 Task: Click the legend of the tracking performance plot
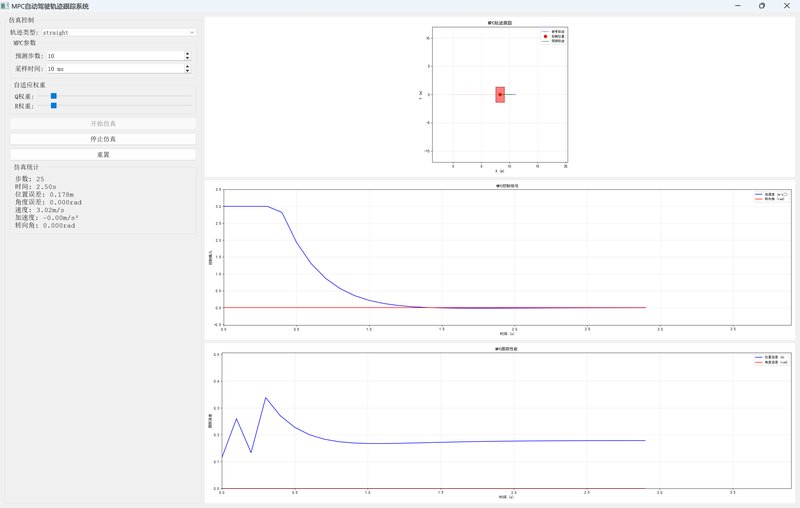tap(773, 359)
